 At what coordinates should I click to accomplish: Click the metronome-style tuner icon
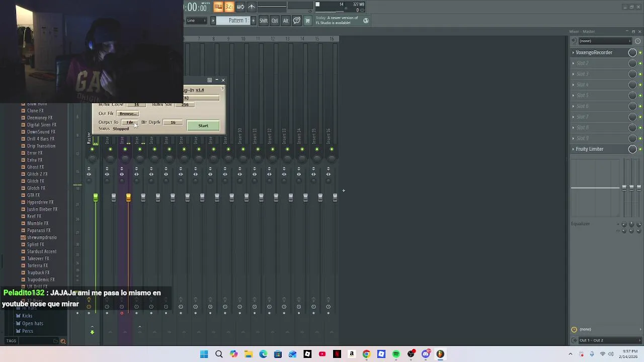coord(252,7)
